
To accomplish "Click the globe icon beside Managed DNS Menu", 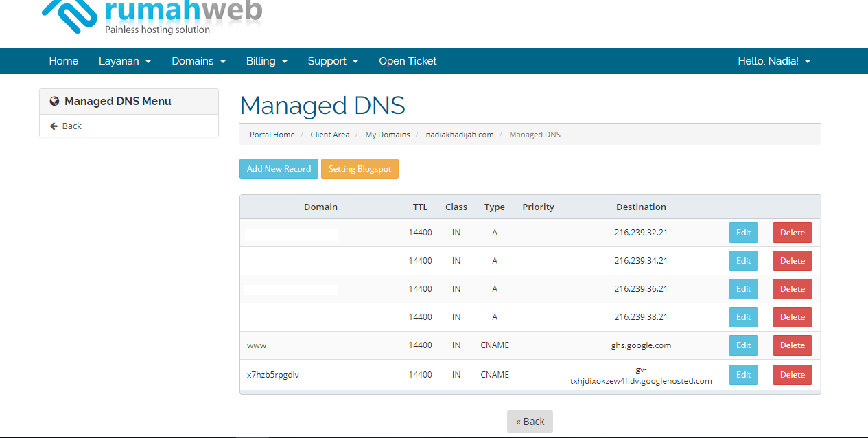I will tap(55, 102).
